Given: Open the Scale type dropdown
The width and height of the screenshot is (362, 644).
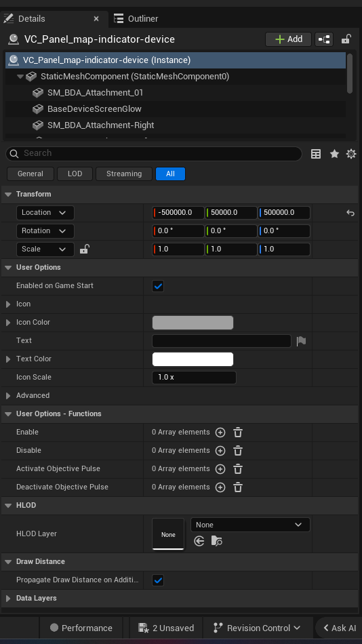Looking at the screenshot, I should coord(45,249).
